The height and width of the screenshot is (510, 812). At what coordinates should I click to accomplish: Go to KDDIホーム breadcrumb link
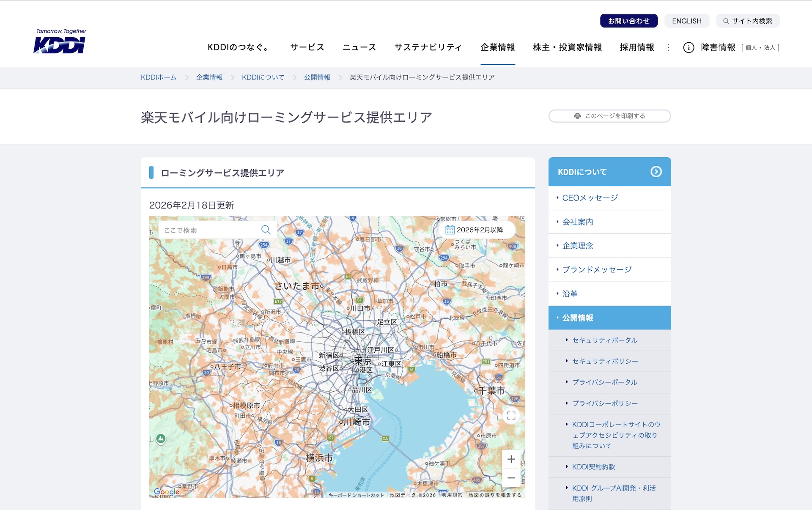[x=159, y=77]
